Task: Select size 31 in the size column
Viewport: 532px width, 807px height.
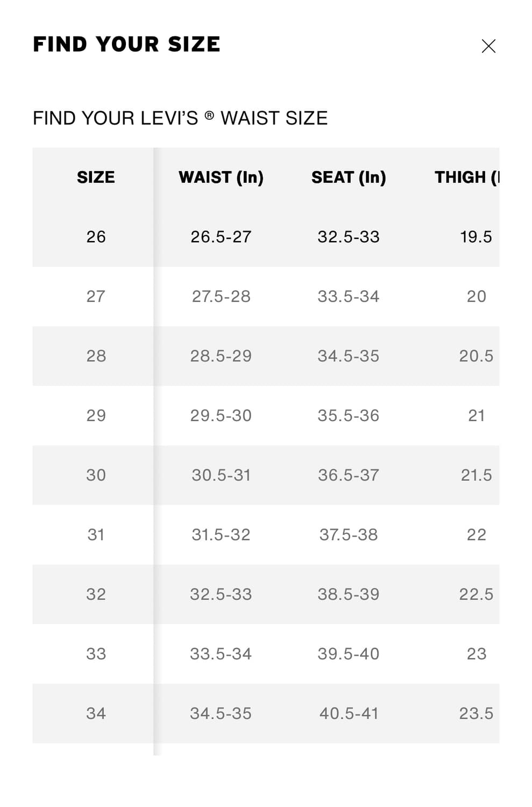Action: [x=96, y=535]
